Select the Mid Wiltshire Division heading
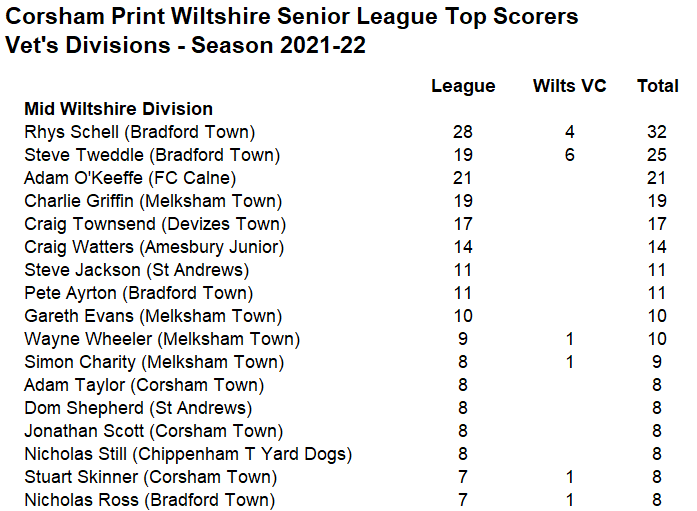Viewport: 697px width, 511px height. (119, 109)
